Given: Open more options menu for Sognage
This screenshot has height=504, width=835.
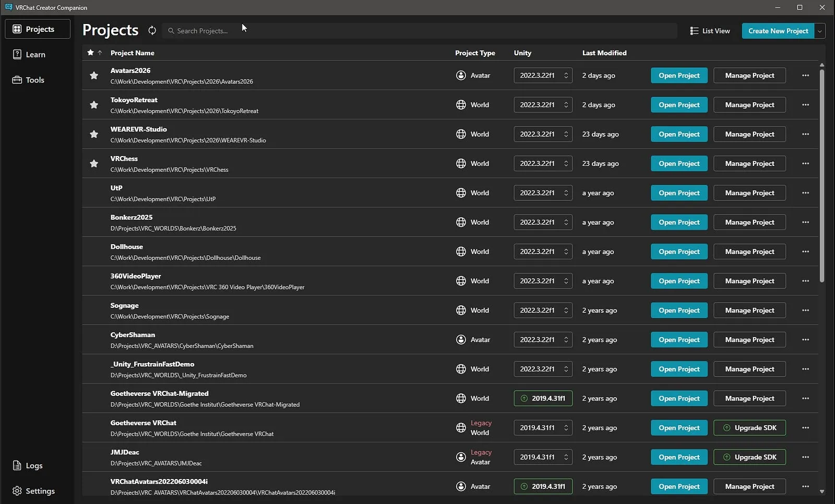Looking at the screenshot, I should click(805, 310).
